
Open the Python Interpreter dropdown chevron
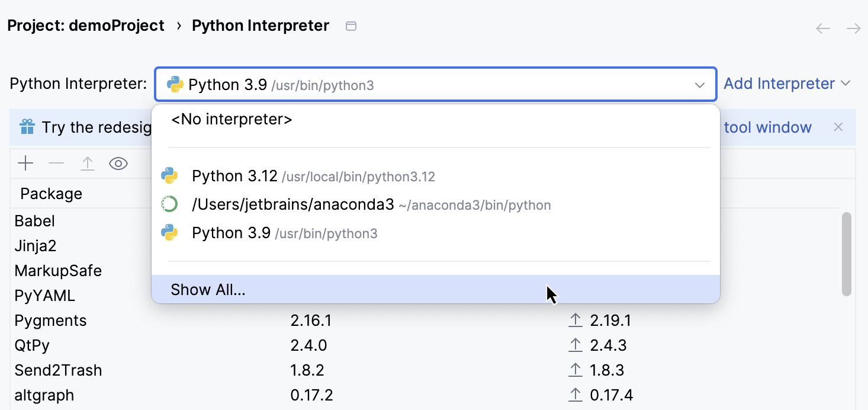pos(699,84)
